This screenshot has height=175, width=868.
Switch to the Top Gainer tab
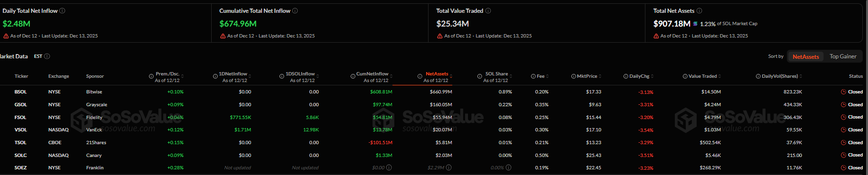(843, 56)
